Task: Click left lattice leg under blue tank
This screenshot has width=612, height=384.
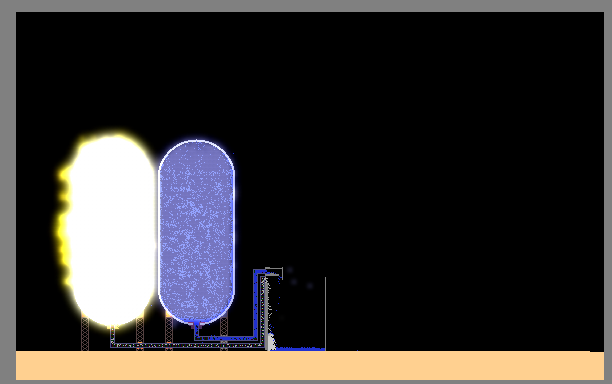Action: [x=169, y=333]
